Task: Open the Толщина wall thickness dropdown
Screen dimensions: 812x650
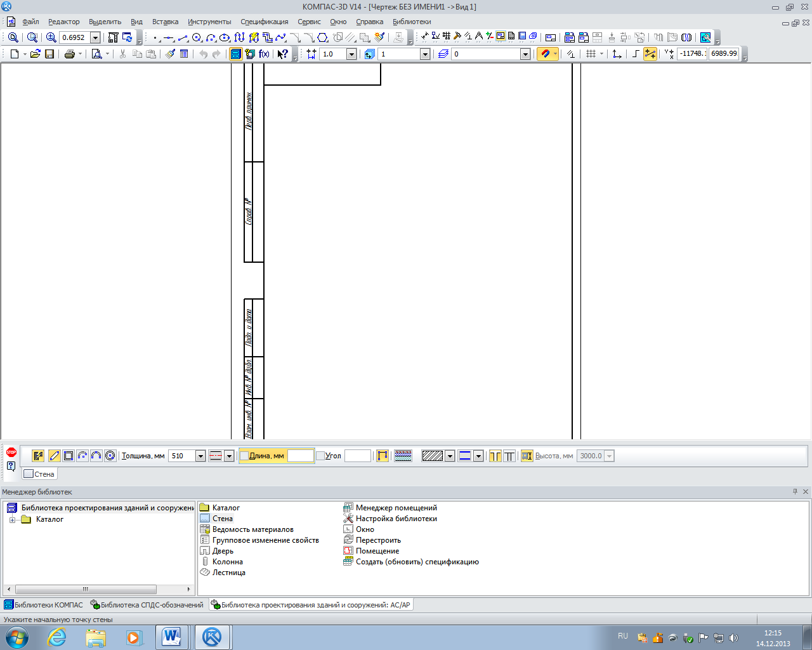Action: (x=200, y=456)
